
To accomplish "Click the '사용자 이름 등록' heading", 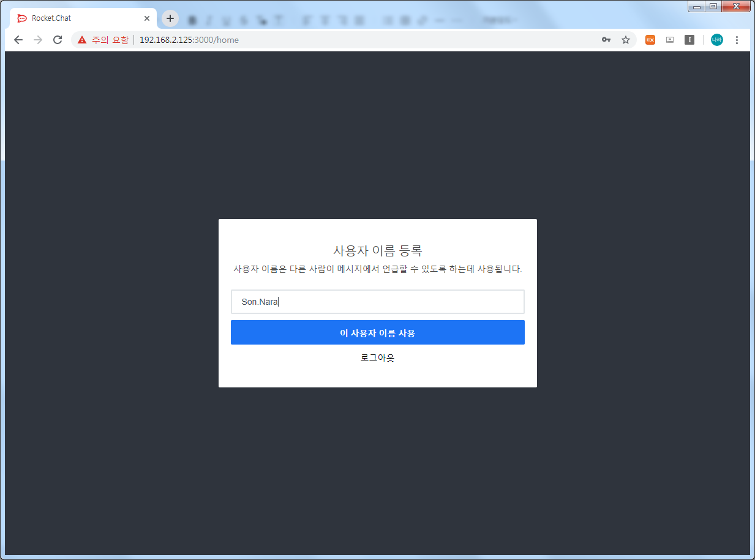I will click(378, 250).
